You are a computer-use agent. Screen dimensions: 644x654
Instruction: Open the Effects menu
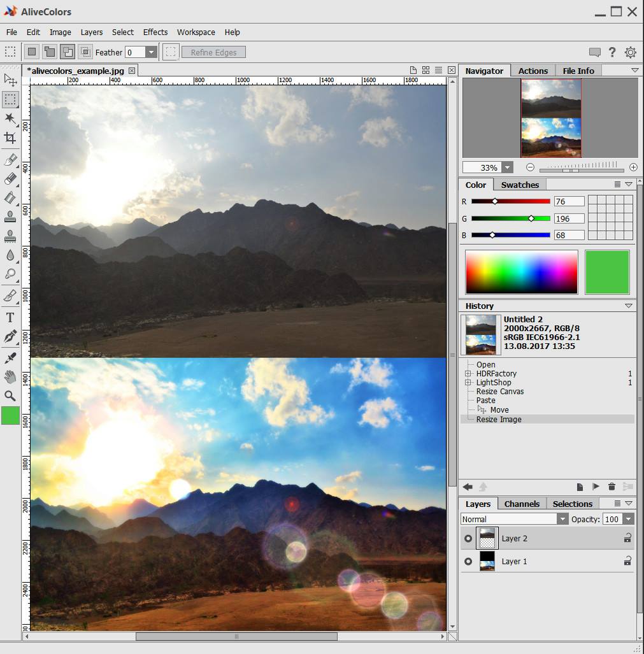[x=155, y=32]
